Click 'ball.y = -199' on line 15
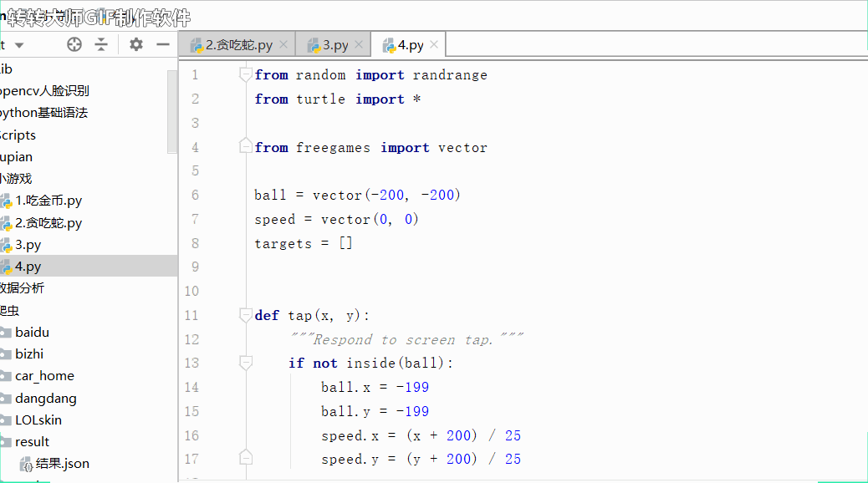The width and height of the screenshot is (868, 483). 375,411
